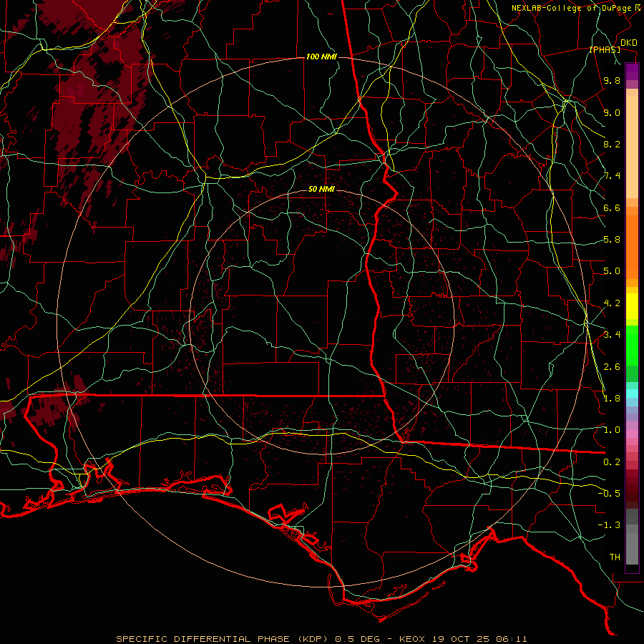
Task: Click the 0.2 scale value
Action: click(612, 462)
